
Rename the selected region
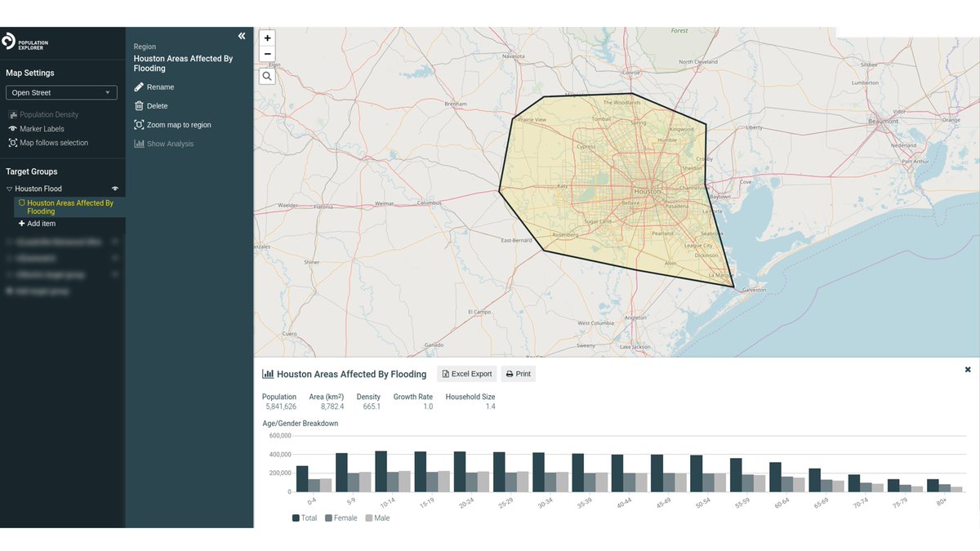154,87
